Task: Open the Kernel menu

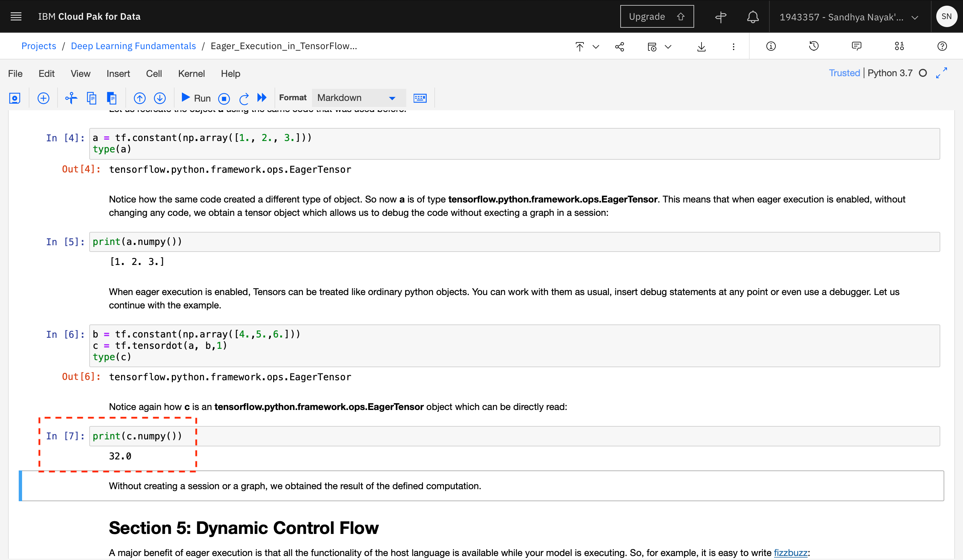Action: tap(192, 74)
